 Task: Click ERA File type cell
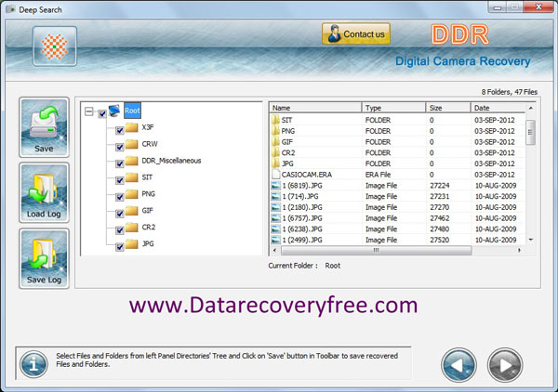coord(378,175)
